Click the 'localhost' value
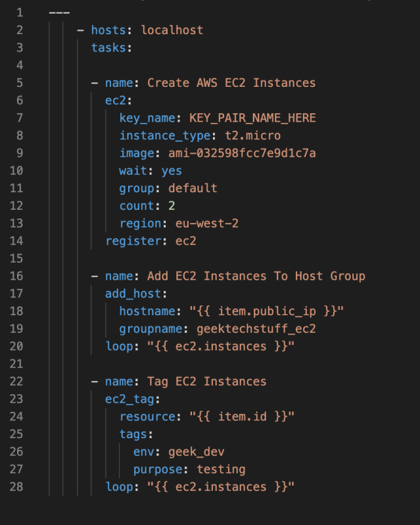Screen dimensions: 420x525 (x=172, y=30)
